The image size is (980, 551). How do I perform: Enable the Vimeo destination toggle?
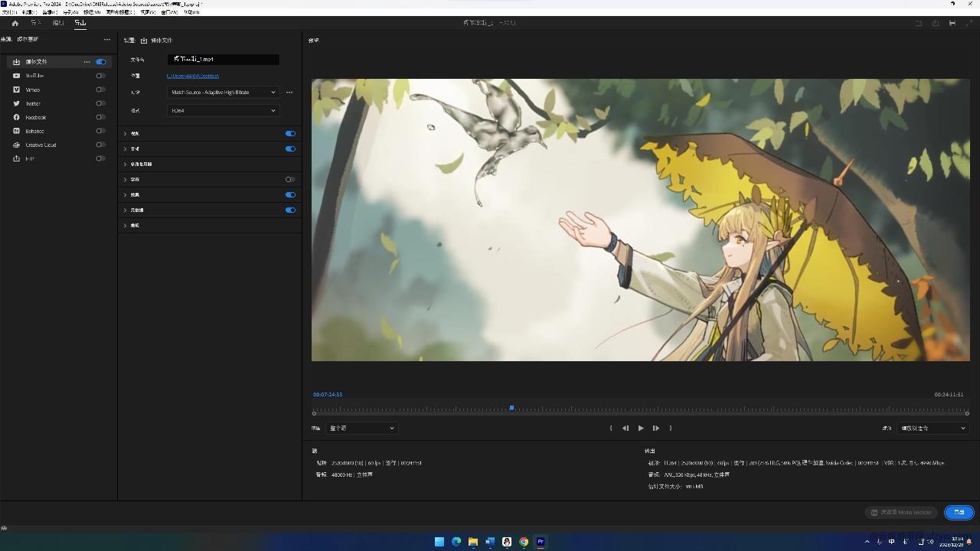[101, 90]
